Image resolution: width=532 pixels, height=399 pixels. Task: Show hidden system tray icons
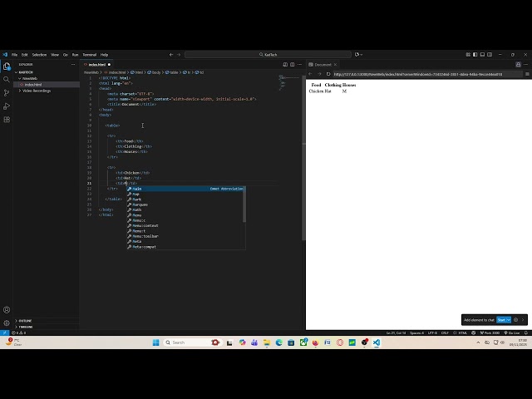pos(478,342)
